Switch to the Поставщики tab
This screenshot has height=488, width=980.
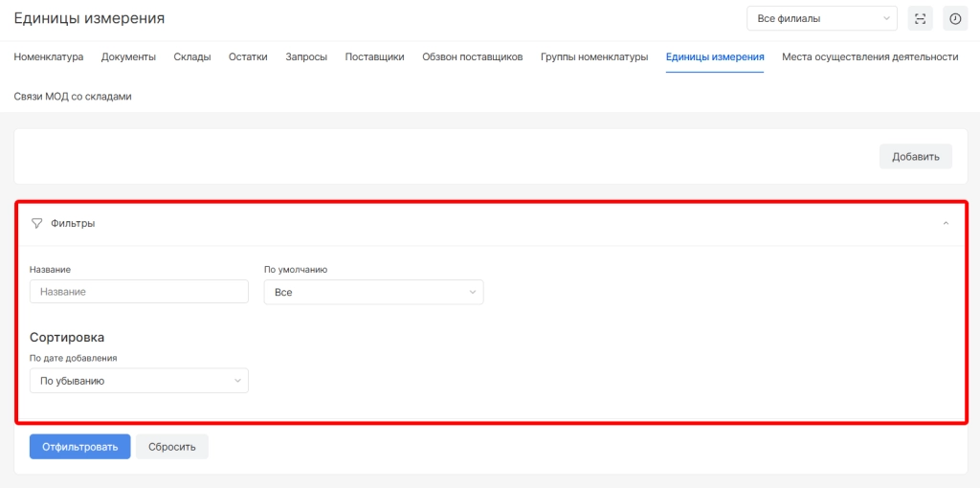(x=374, y=57)
